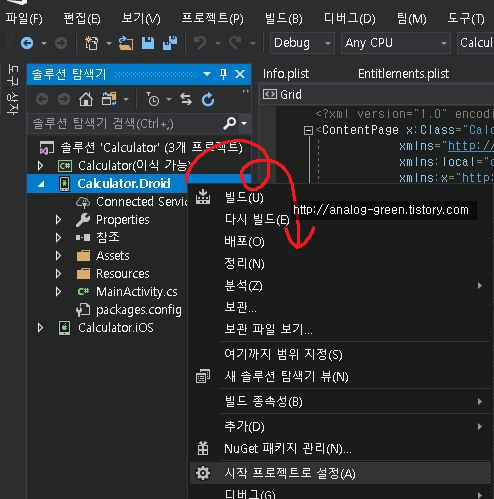Click the Grid element icon in editor
This screenshot has height=499, width=494.
[x=270, y=94]
